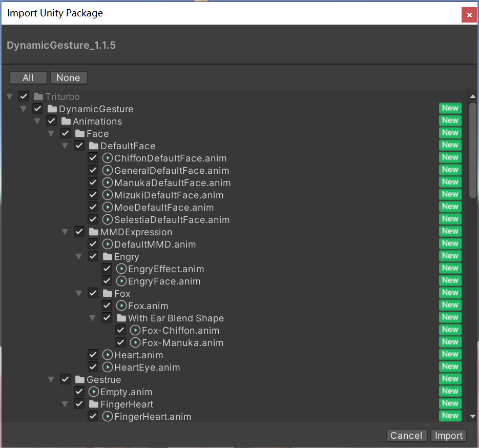The image size is (479, 448).
Task: Select the Empty.anim tree entry
Action: (x=126, y=392)
